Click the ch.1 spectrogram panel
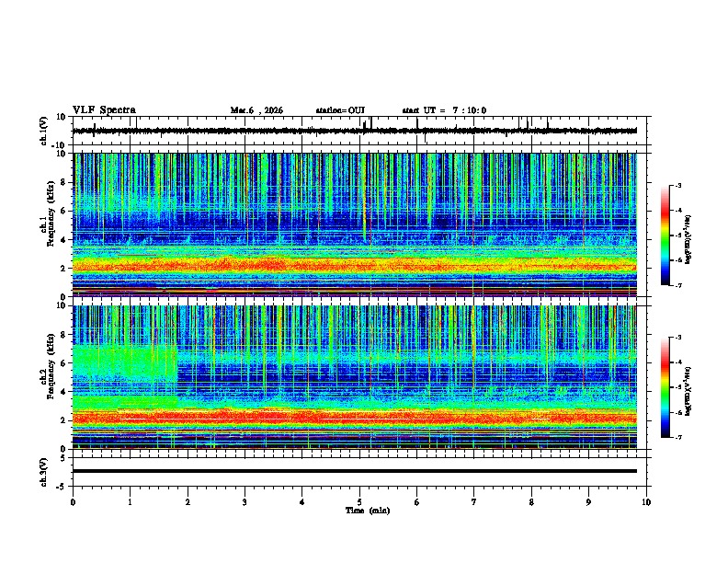 (355, 224)
